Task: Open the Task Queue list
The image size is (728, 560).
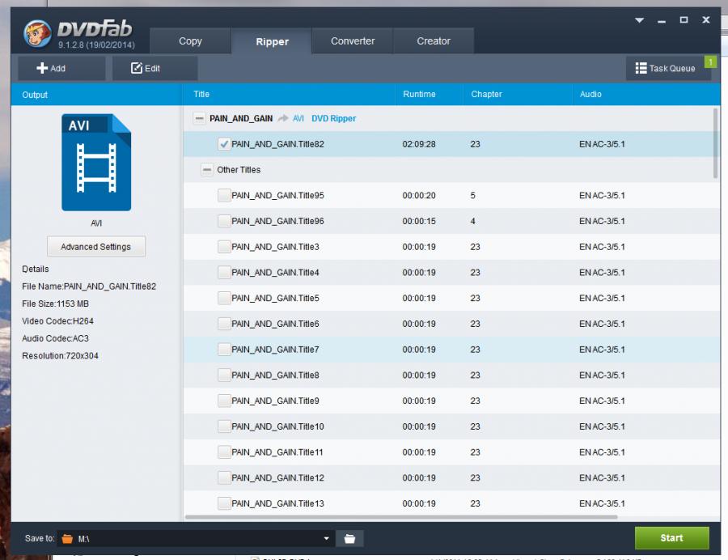Action: pyautogui.click(x=665, y=69)
